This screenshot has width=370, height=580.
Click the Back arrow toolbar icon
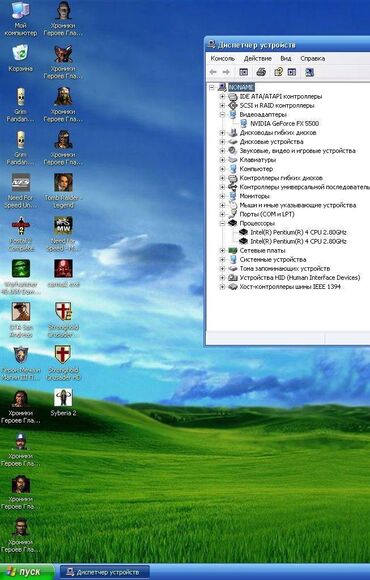[213, 72]
